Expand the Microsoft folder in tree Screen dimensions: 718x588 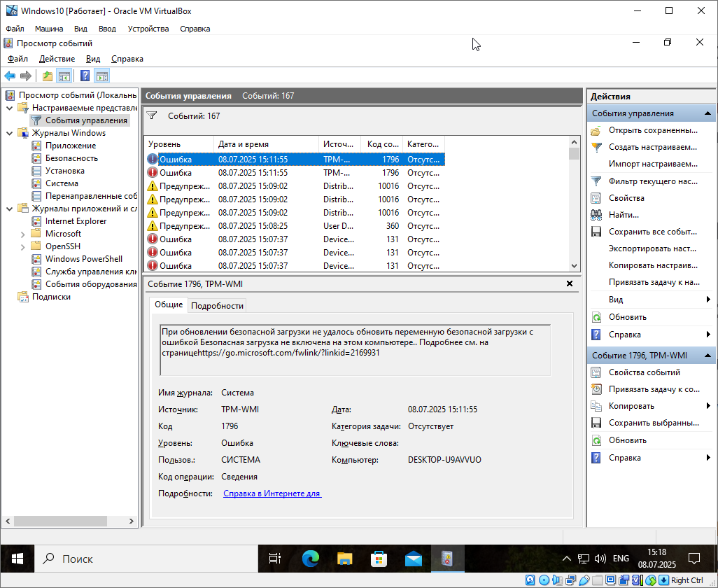[23, 234]
